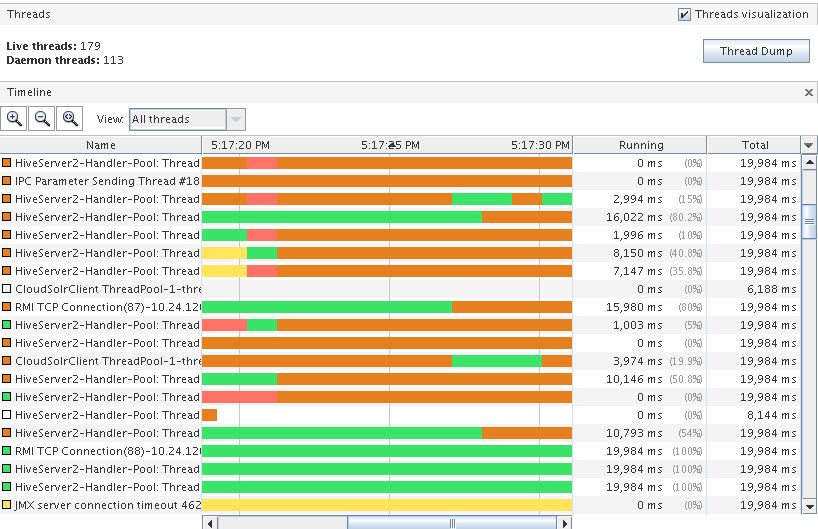The width and height of the screenshot is (818, 529).
Task: Click the vertical scrollbar down arrow
Action: [x=809, y=506]
